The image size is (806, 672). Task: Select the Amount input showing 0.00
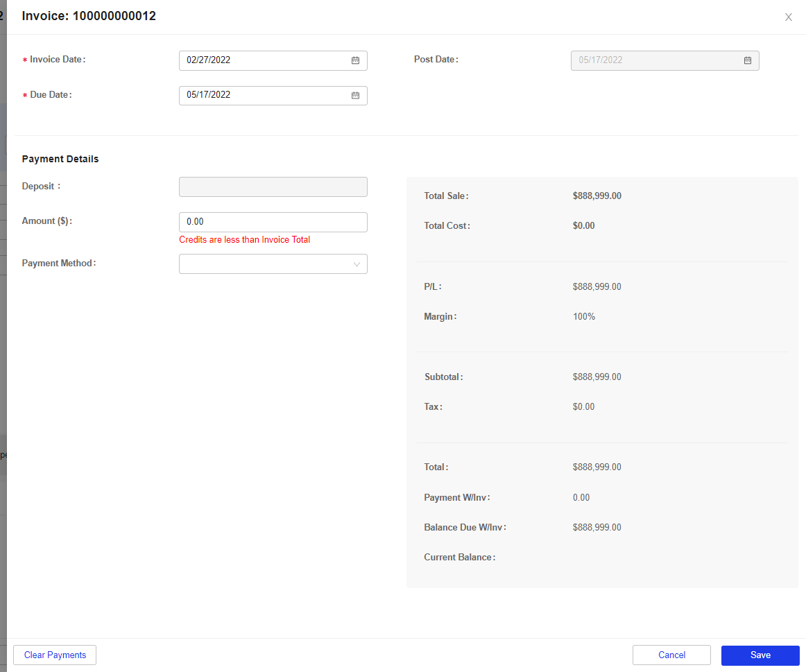(x=273, y=222)
